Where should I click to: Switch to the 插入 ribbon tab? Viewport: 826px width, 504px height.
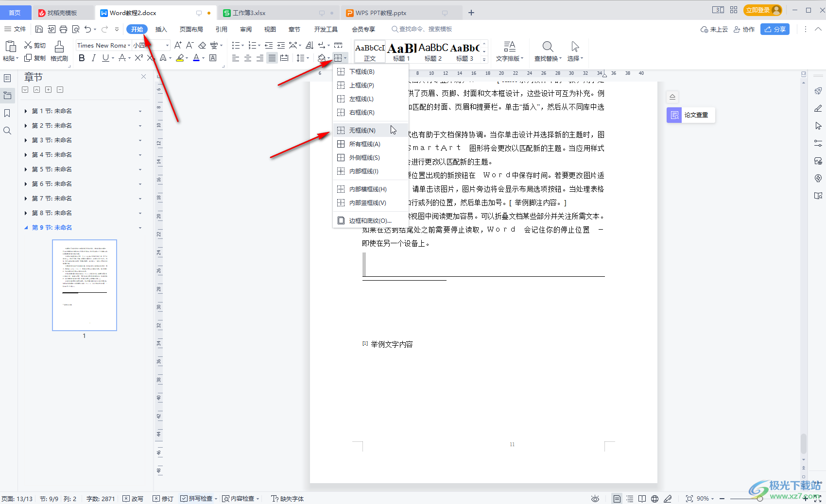[161, 29]
